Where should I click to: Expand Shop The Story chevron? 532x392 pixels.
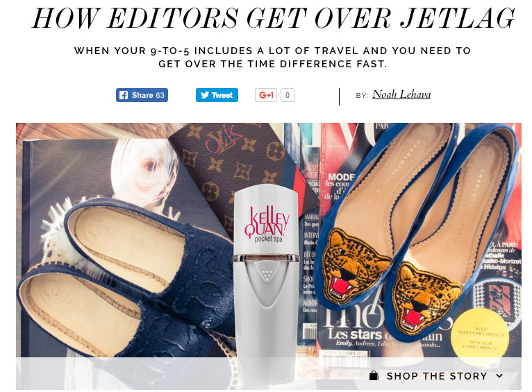[499, 376]
